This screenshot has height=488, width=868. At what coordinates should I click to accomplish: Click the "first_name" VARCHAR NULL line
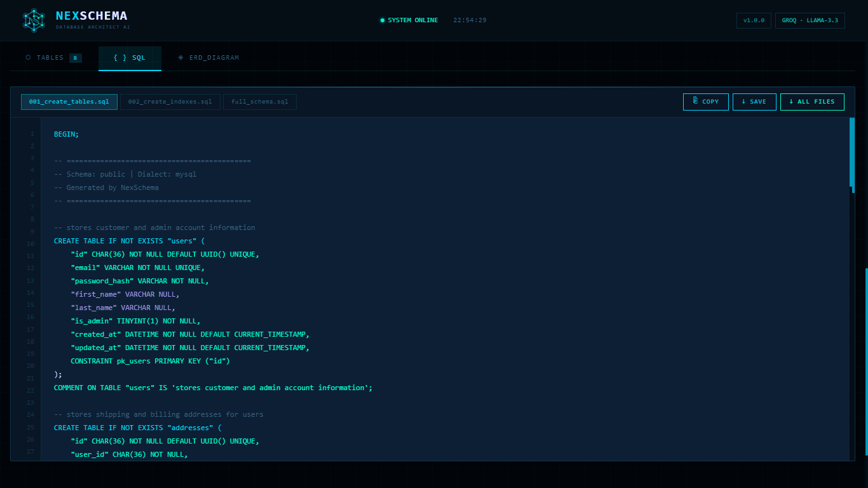click(125, 294)
